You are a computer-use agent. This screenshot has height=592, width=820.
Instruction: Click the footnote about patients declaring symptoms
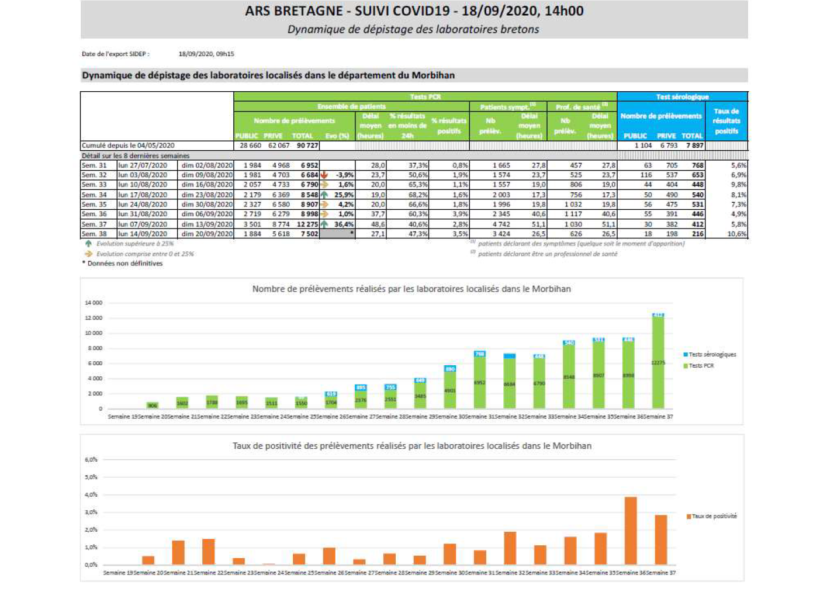(x=578, y=244)
